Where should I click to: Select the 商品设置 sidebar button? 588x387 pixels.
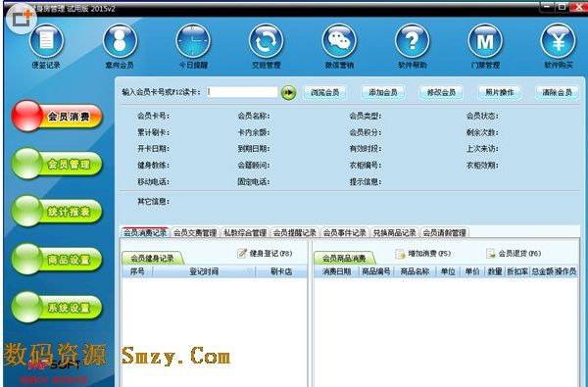[57, 260]
